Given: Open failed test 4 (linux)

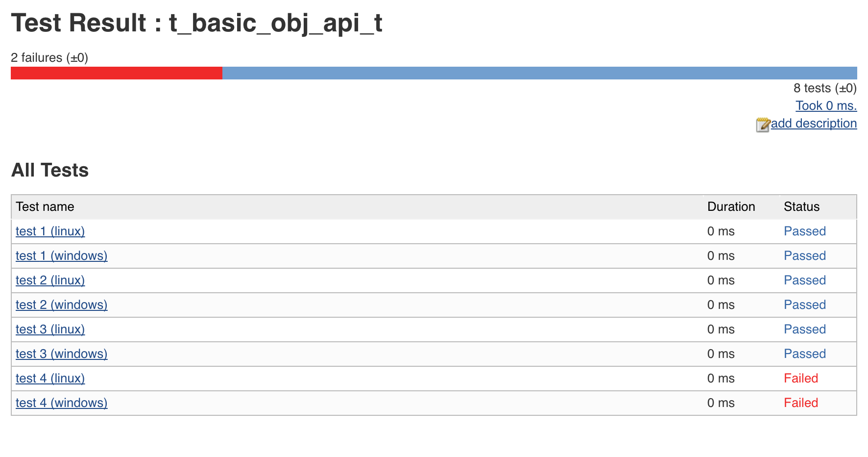Looking at the screenshot, I should coord(50,379).
